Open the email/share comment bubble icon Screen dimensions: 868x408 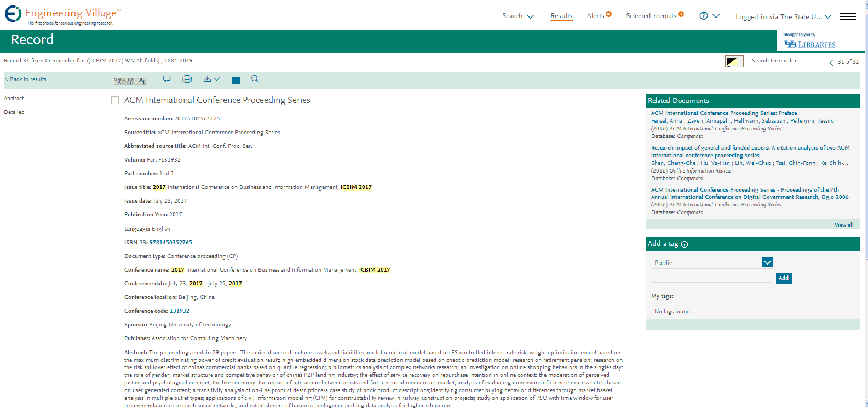(x=166, y=79)
